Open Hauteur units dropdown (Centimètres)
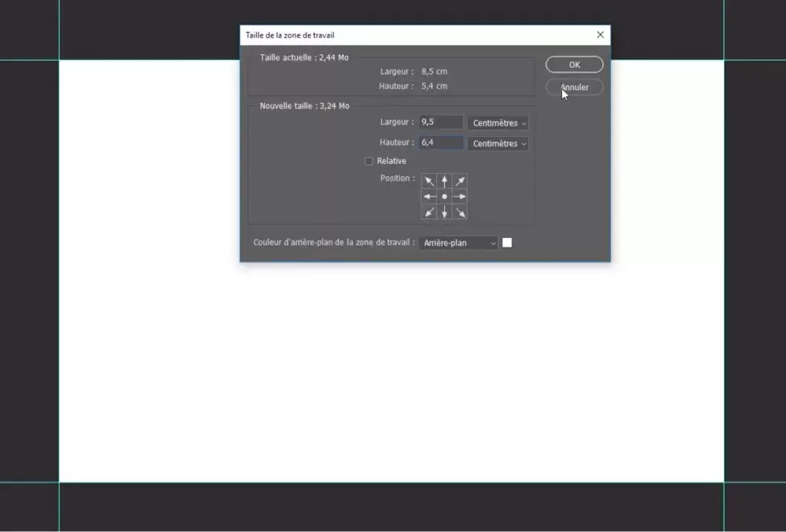Screen dimensions: 786x532 coord(498,144)
